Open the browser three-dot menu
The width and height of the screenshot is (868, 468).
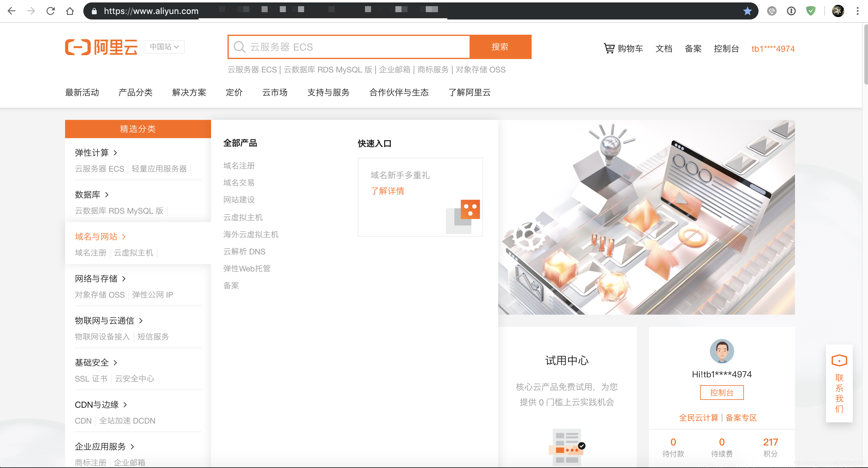[858, 11]
